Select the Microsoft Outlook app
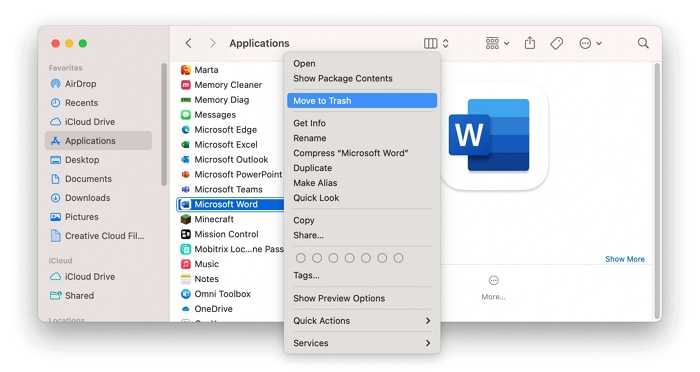The height and width of the screenshot is (372, 700). (224, 159)
